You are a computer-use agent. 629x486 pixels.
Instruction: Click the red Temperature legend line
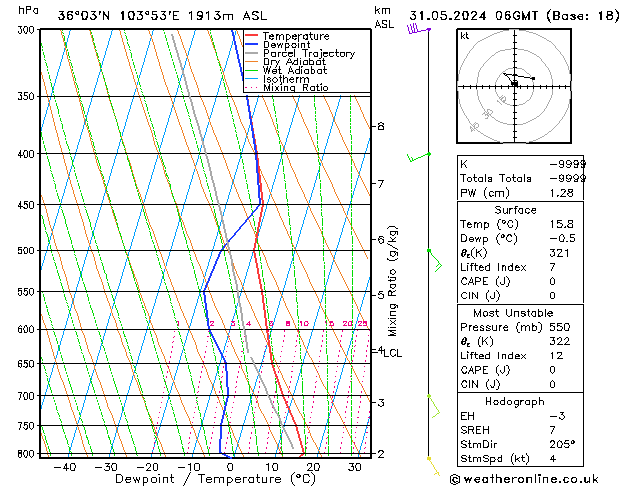click(251, 36)
